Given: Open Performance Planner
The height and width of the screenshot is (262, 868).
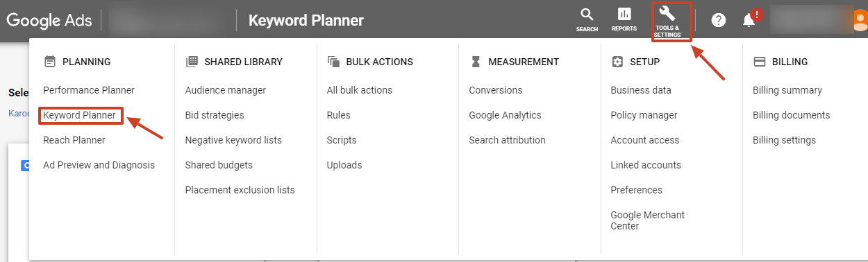Looking at the screenshot, I should coord(89,90).
